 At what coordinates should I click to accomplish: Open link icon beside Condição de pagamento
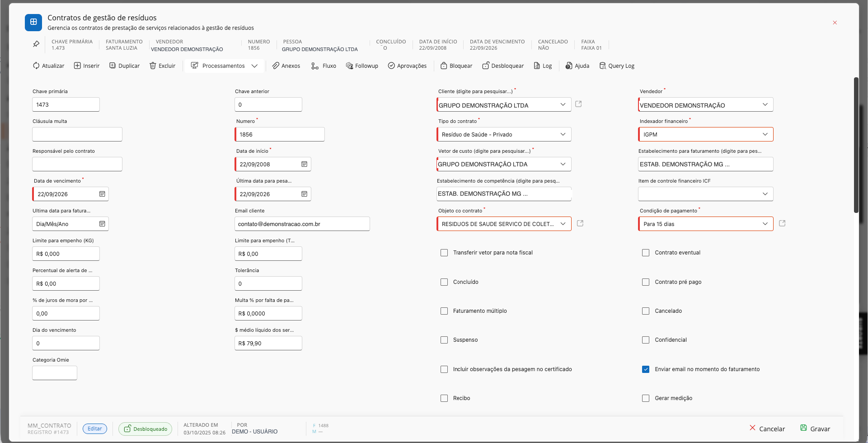[x=782, y=223]
